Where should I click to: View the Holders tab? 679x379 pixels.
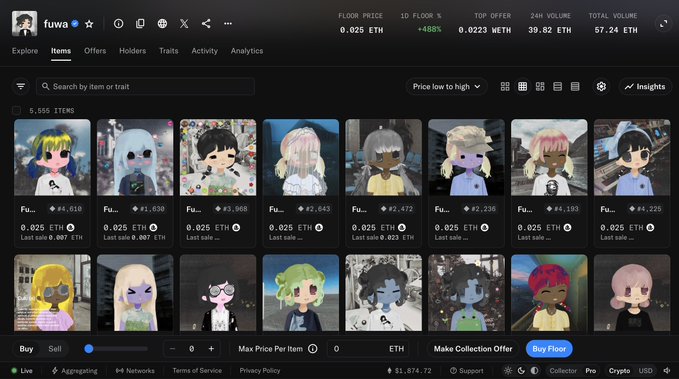coord(133,51)
